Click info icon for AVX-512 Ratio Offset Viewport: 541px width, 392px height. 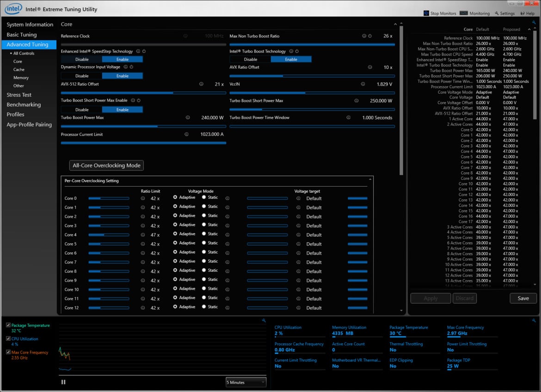click(201, 84)
